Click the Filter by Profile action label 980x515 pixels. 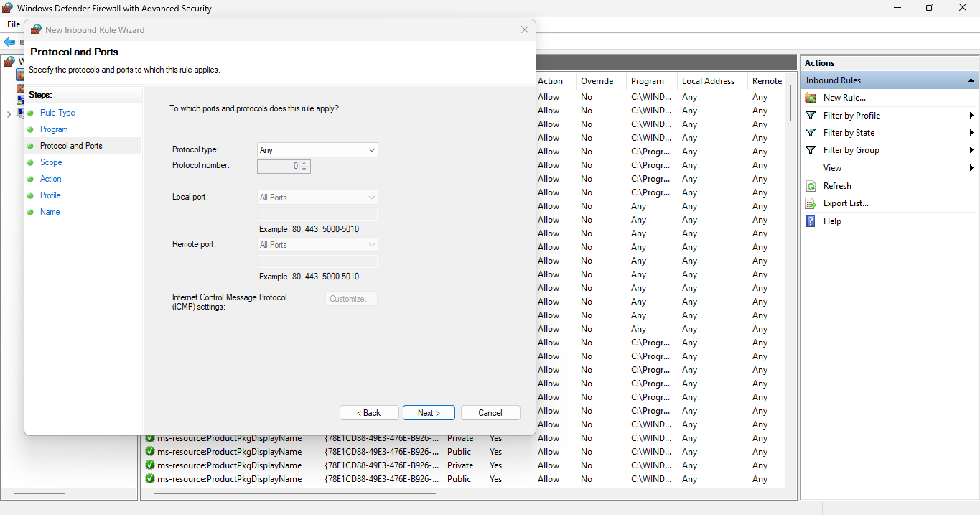tap(851, 115)
